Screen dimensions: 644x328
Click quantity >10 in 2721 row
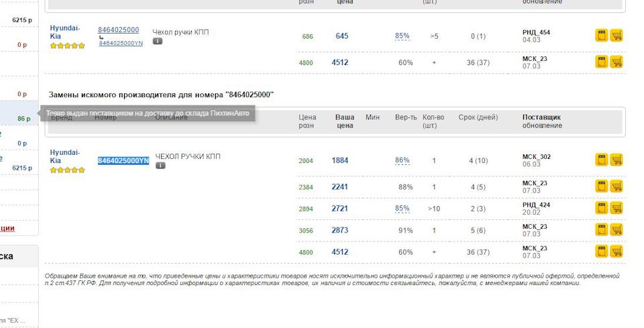(x=434, y=209)
